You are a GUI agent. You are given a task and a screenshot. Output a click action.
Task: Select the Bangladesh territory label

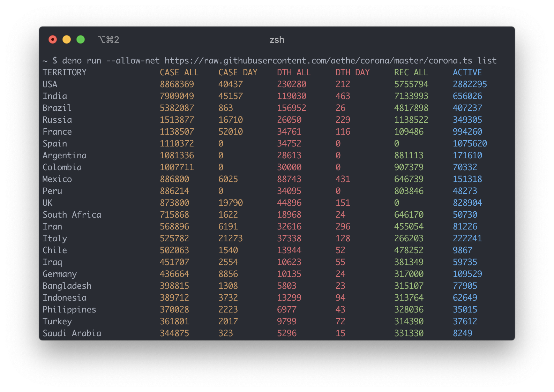pyautogui.click(x=67, y=286)
